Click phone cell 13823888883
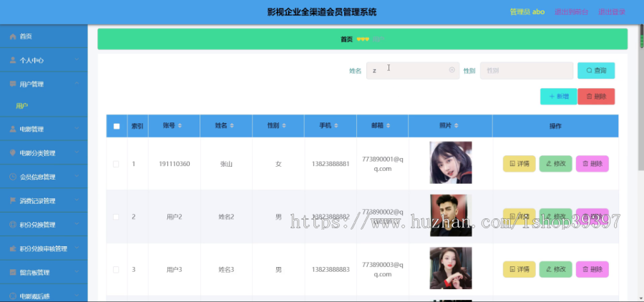 click(x=331, y=270)
